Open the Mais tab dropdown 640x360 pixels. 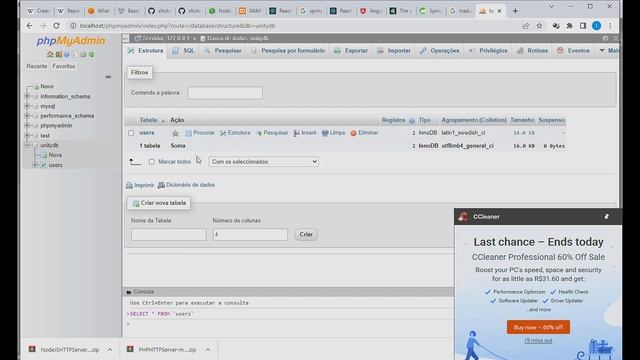point(609,51)
